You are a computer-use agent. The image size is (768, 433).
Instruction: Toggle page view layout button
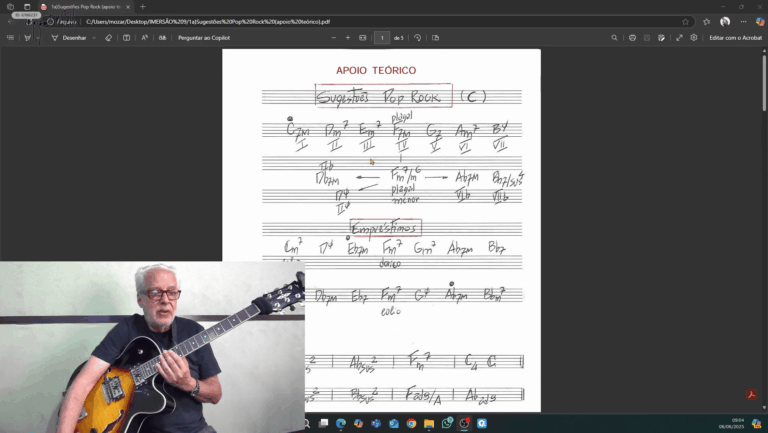[x=126, y=38]
